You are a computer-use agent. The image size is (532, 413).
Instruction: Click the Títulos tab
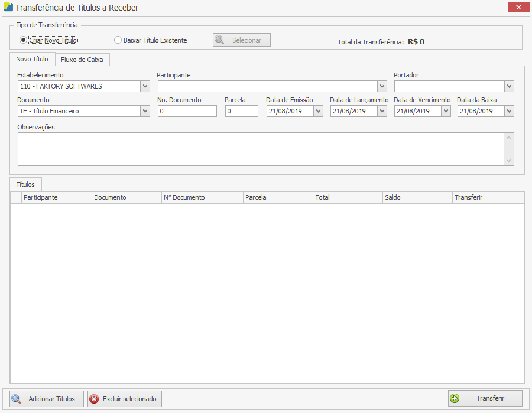[x=25, y=184]
